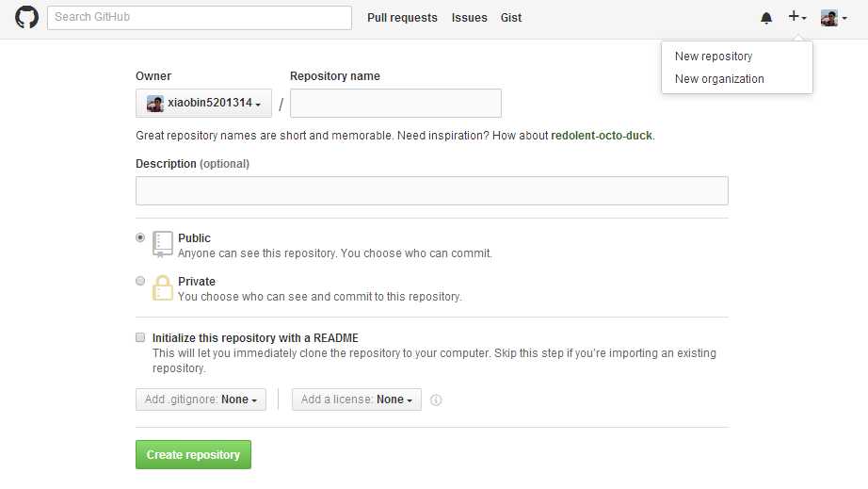Click the owner avatar xiaobin5201314
The image size is (868, 489).
[x=155, y=103]
